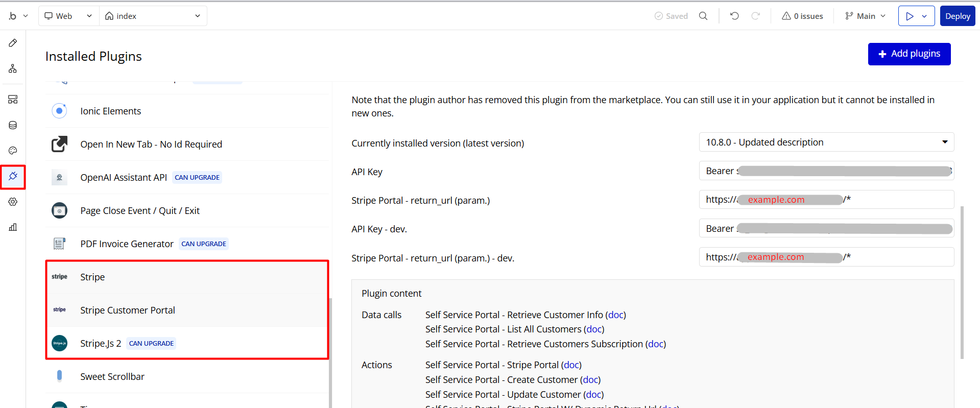The image size is (980, 408).
Task: Open the Data tab database icon
Action: pos(13,125)
